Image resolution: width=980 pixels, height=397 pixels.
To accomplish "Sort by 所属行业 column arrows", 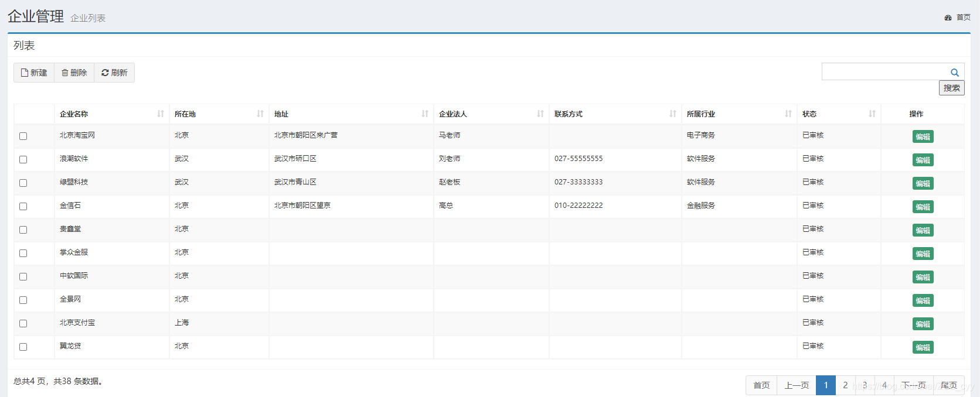I will pyautogui.click(x=788, y=114).
